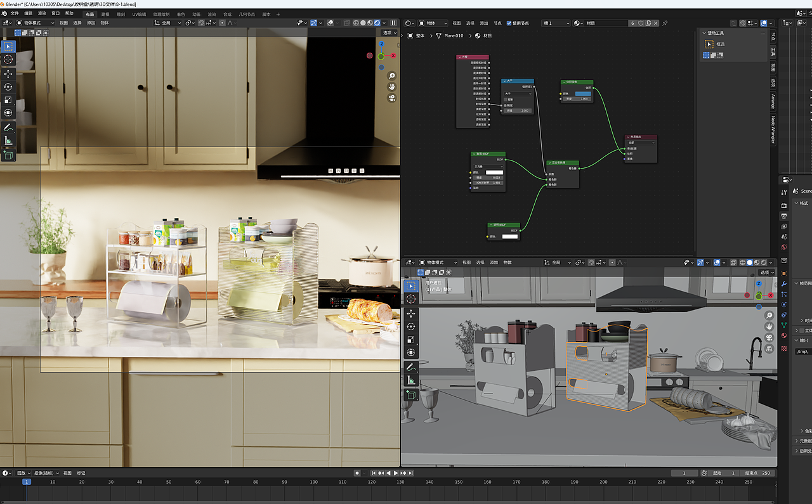812x504 pixels.
Task: Click the pan hand icon in the rendered viewport
Action: coord(392,86)
